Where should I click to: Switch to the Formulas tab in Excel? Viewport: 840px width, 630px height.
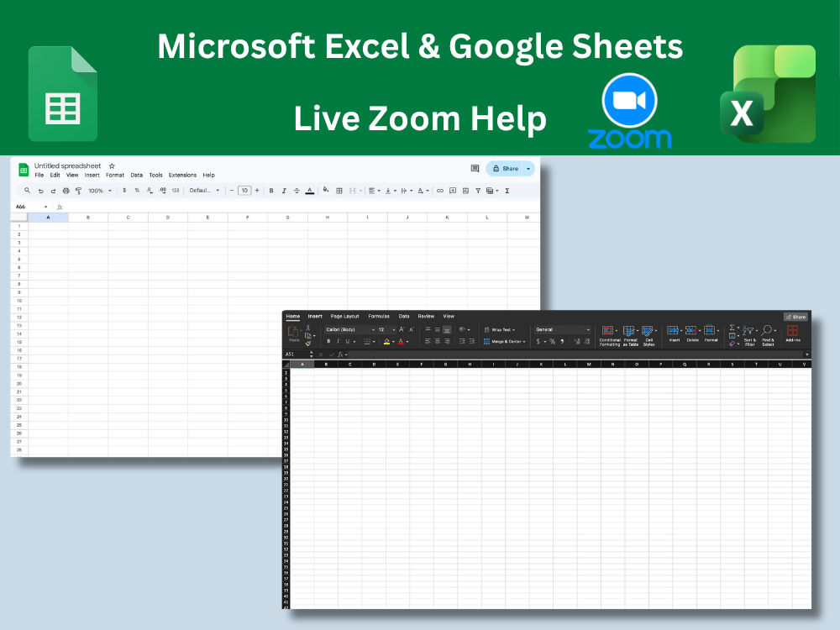click(379, 316)
